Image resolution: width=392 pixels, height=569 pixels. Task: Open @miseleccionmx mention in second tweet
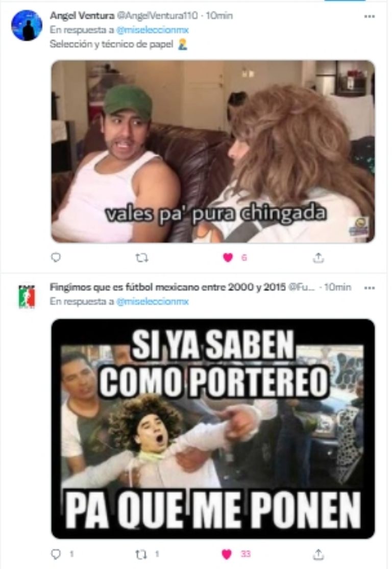pyautogui.click(x=153, y=302)
